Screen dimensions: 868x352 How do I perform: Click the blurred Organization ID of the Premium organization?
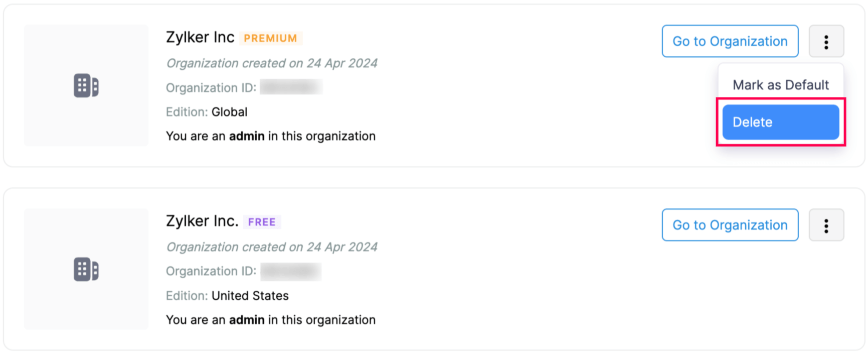[x=291, y=87]
